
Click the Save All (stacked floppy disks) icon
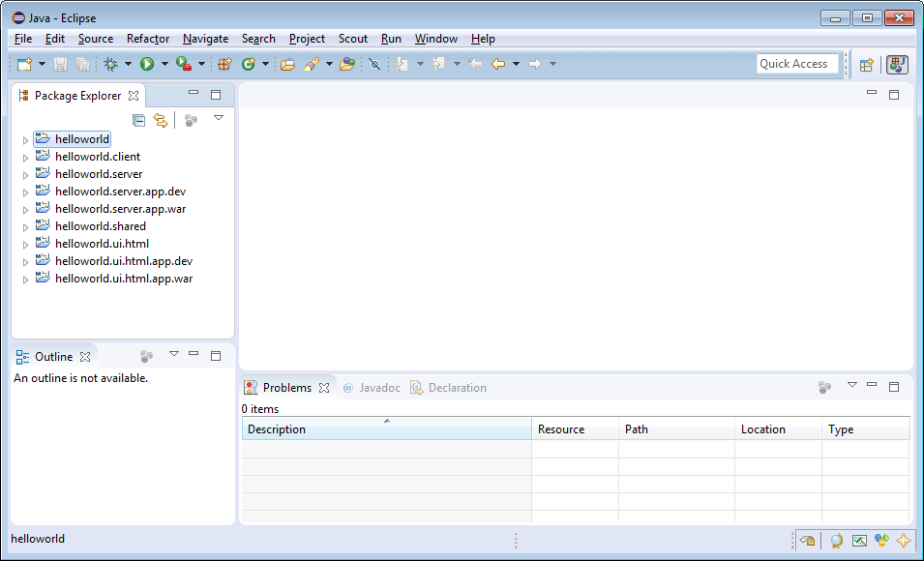pyautogui.click(x=82, y=64)
